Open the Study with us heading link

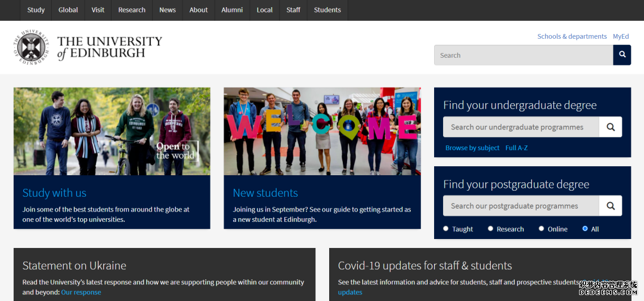click(54, 193)
